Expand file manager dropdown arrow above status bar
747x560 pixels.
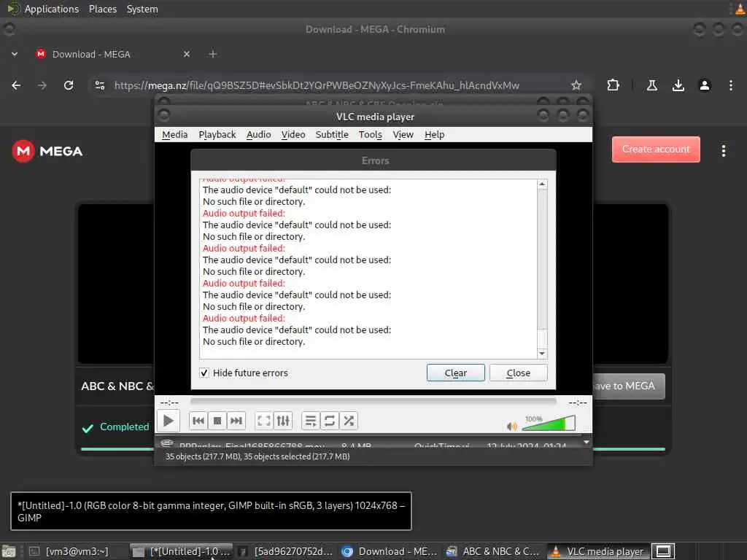(587, 442)
